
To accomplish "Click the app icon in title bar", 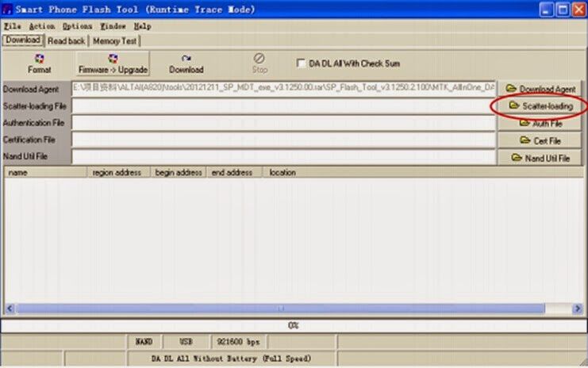I will [x=7, y=9].
